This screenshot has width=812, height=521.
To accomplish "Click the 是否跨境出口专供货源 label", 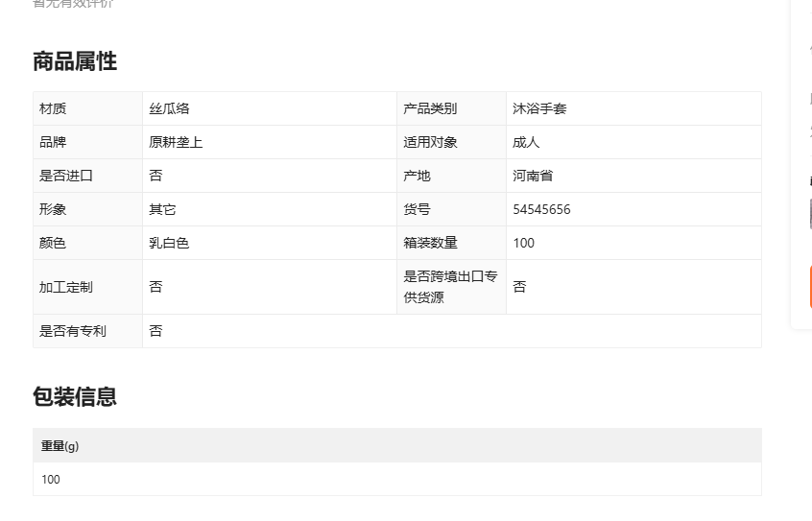I will coord(450,287).
